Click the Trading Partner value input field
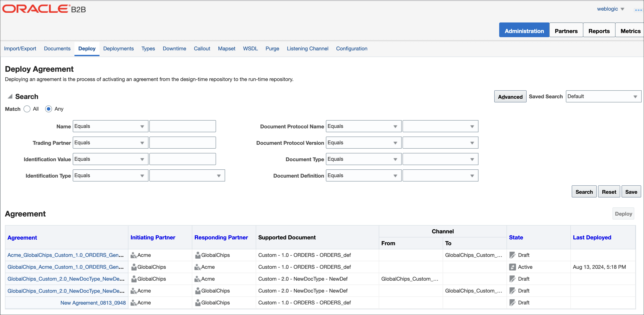 pos(183,143)
